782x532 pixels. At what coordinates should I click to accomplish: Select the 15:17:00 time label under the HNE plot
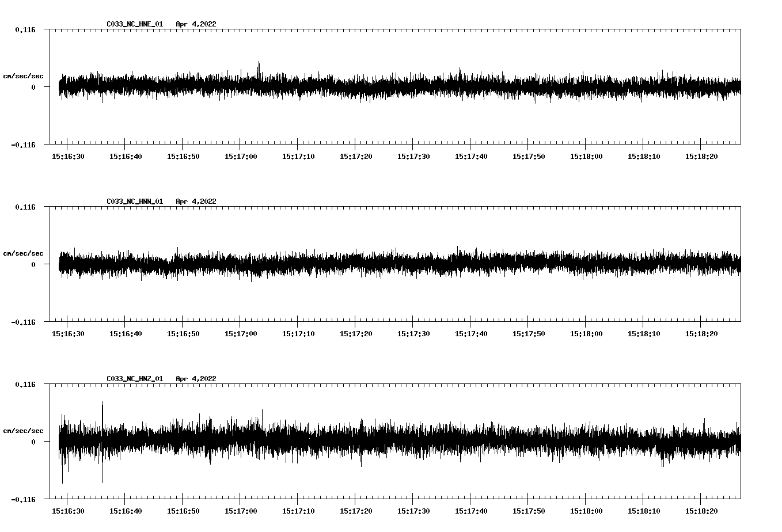[241, 156]
